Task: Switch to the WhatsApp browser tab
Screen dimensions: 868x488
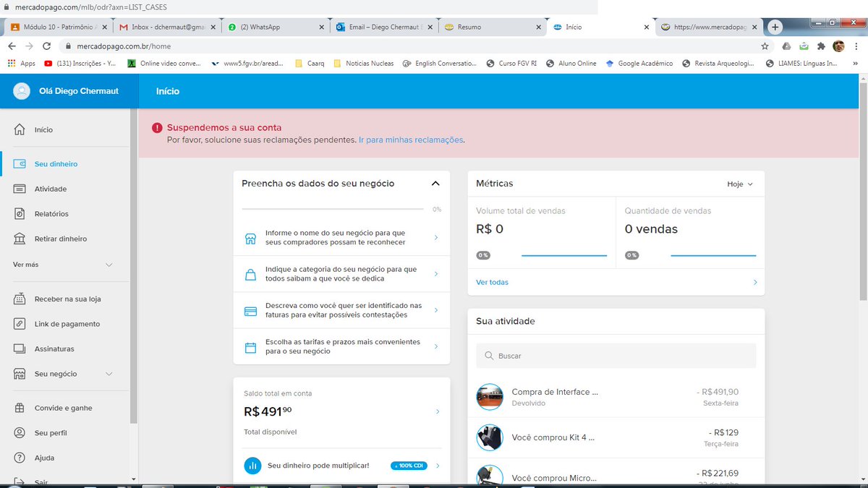Action: tap(276, 27)
